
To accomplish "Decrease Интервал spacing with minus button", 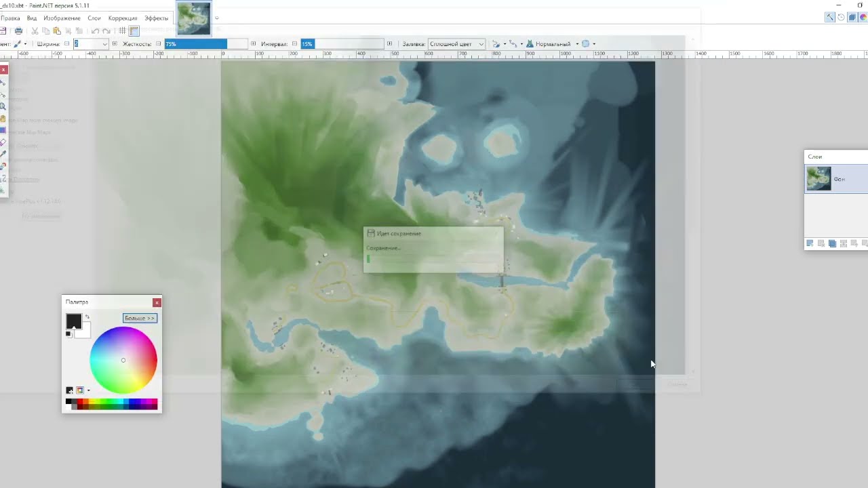I will pyautogui.click(x=294, y=44).
